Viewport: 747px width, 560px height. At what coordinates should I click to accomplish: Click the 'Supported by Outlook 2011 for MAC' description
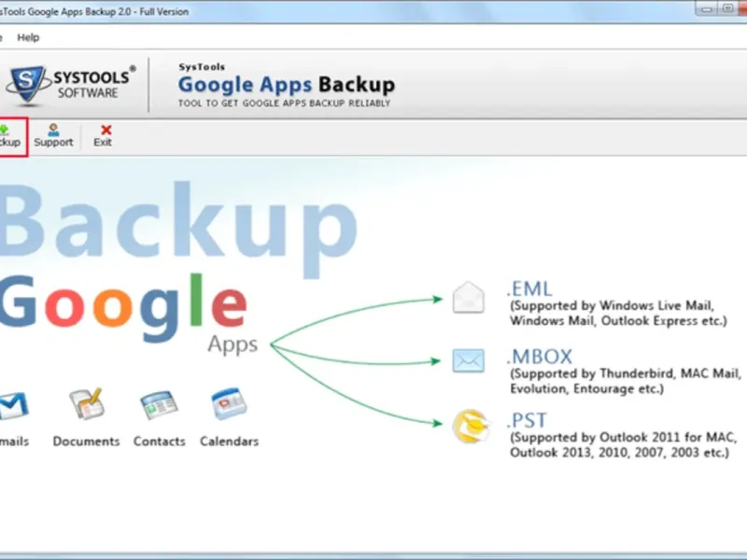click(x=624, y=445)
